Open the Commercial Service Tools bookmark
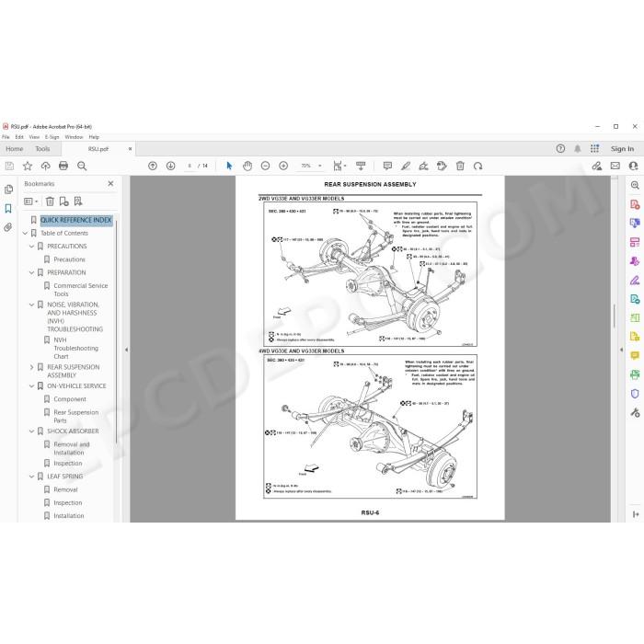This screenshot has width=644, height=644. pyautogui.click(x=81, y=290)
